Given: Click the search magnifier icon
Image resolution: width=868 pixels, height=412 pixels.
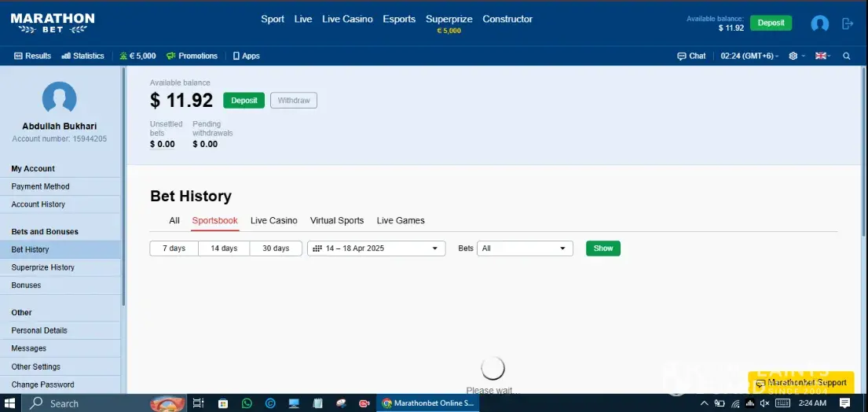Looking at the screenshot, I should click(x=846, y=56).
